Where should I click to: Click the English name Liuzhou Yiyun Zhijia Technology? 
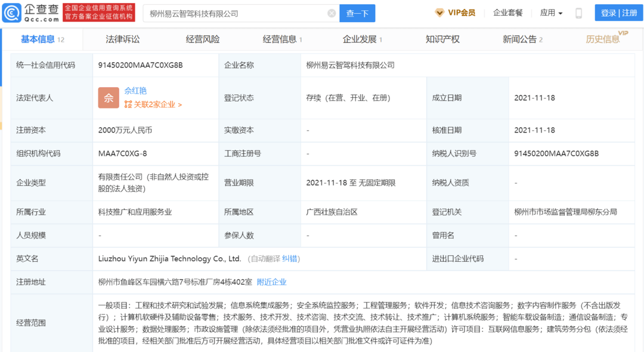click(x=169, y=259)
